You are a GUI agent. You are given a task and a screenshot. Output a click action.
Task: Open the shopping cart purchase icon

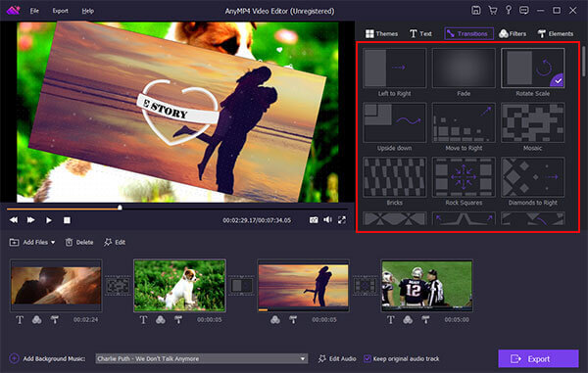(x=492, y=11)
